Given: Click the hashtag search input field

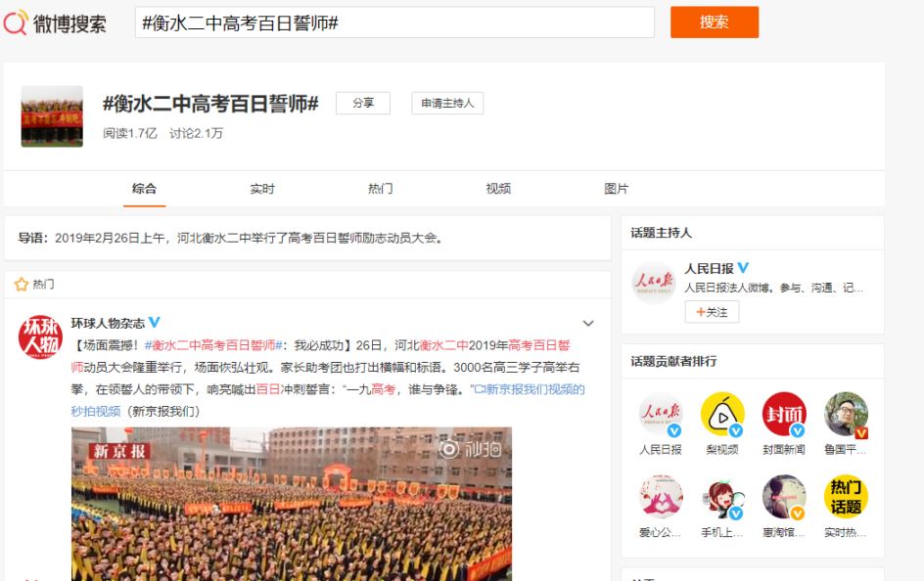Looking at the screenshot, I should [x=392, y=22].
